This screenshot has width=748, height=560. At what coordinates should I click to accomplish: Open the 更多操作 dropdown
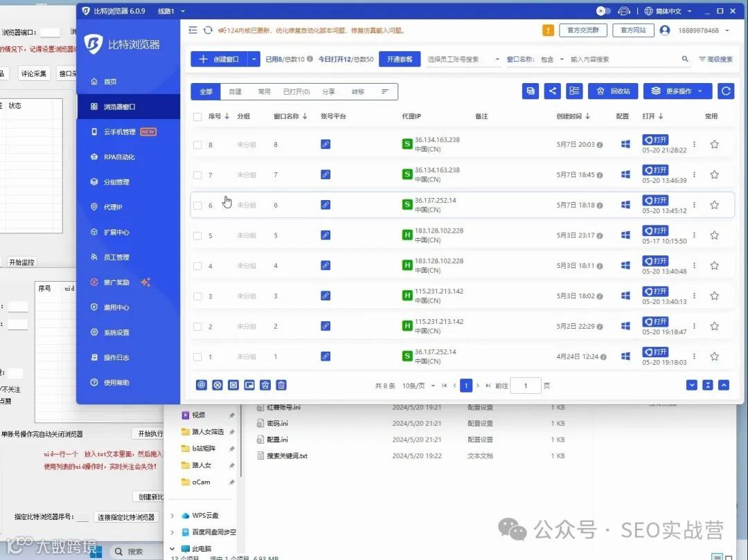(x=677, y=91)
